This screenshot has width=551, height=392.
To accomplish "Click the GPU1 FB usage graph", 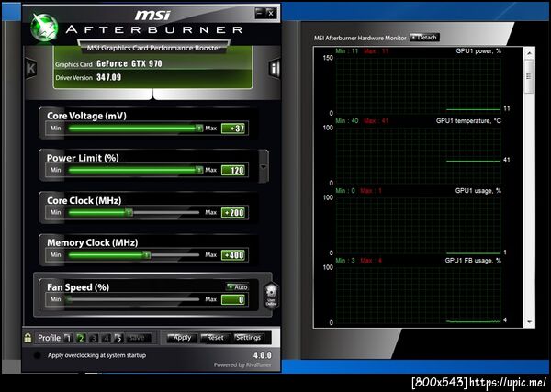I will 418,295.
